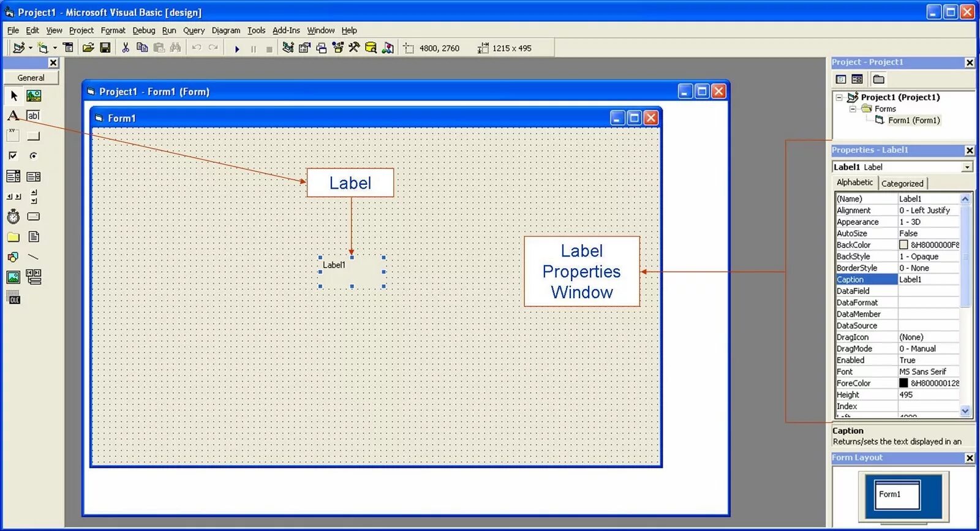The image size is (980, 531).
Task: Open the Project menu
Action: pyautogui.click(x=81, y=30)
